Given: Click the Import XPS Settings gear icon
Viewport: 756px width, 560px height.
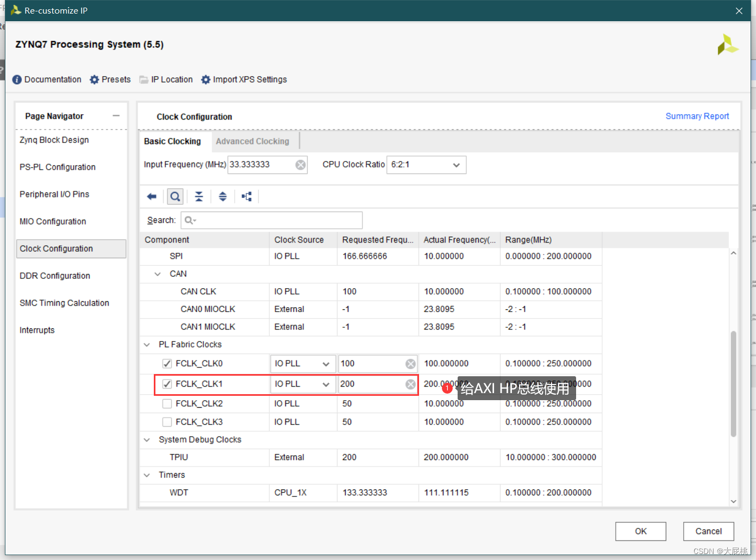Looking at the screenshot, I should [205, 79].
